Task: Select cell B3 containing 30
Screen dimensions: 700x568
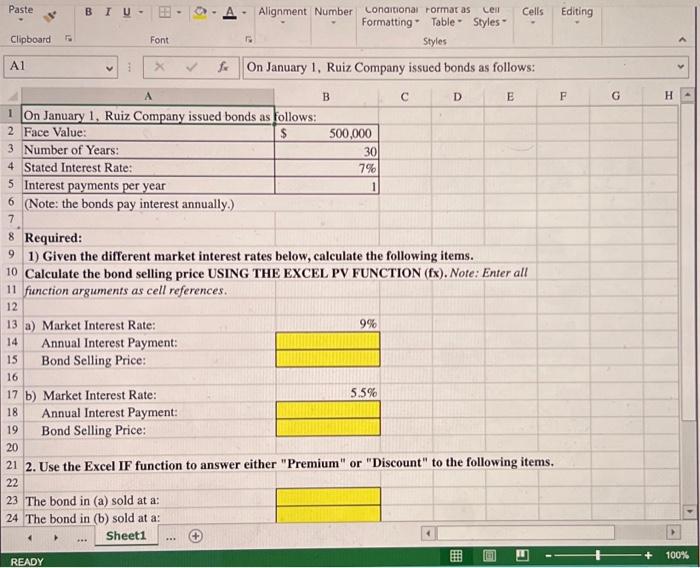Action: tap(327, 151)
